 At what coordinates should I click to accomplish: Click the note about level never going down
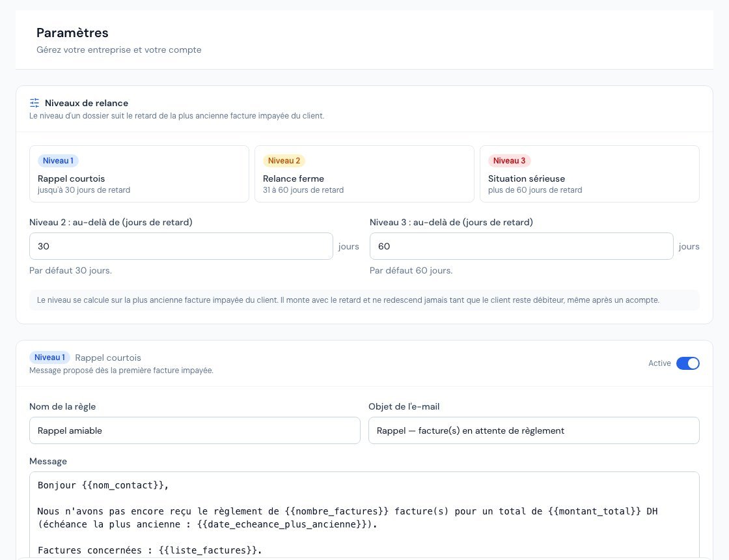coord(364,300)
